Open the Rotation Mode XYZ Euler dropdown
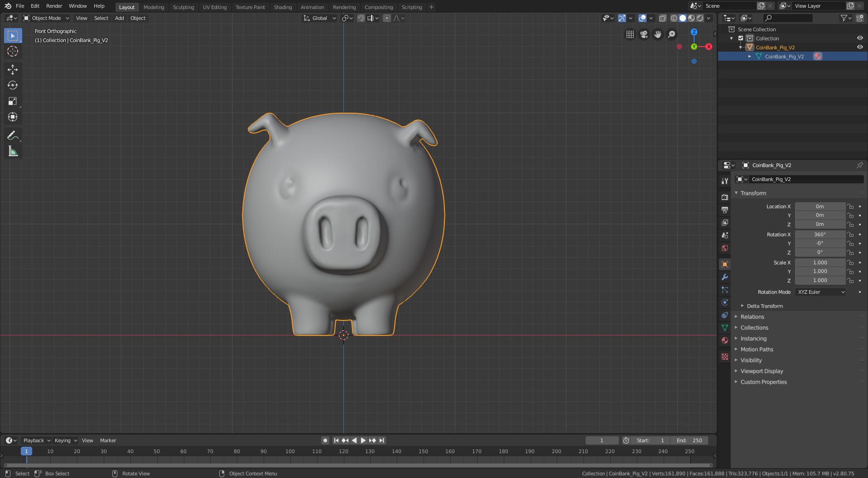This screenshot has height=478, width=868. 820,292
